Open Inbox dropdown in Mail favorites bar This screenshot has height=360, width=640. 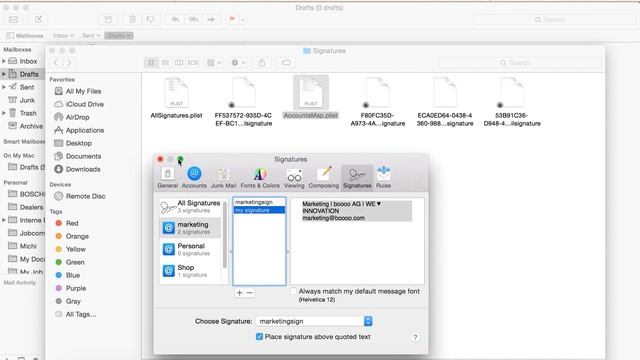(63, 36)
